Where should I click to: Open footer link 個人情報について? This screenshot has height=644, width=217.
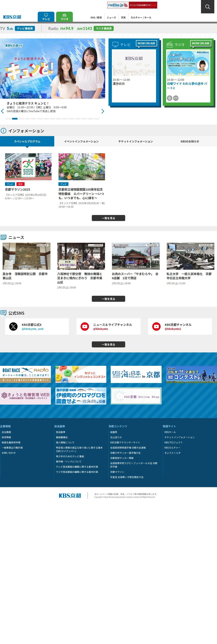coord(65,443)
